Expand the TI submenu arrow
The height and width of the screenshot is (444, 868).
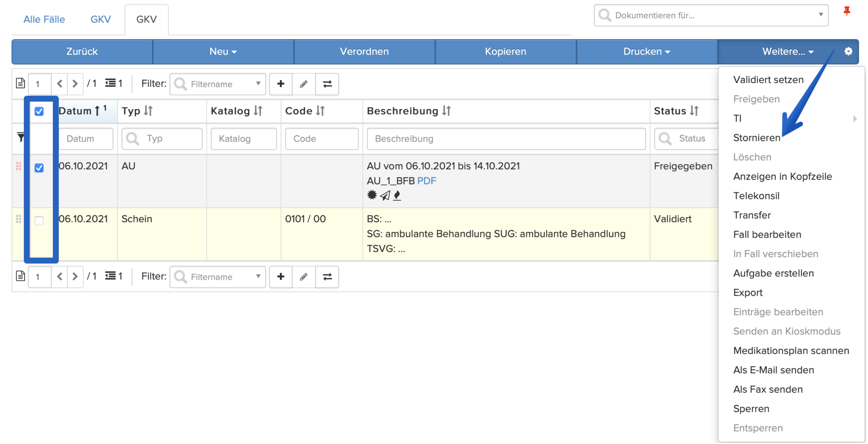855,119
